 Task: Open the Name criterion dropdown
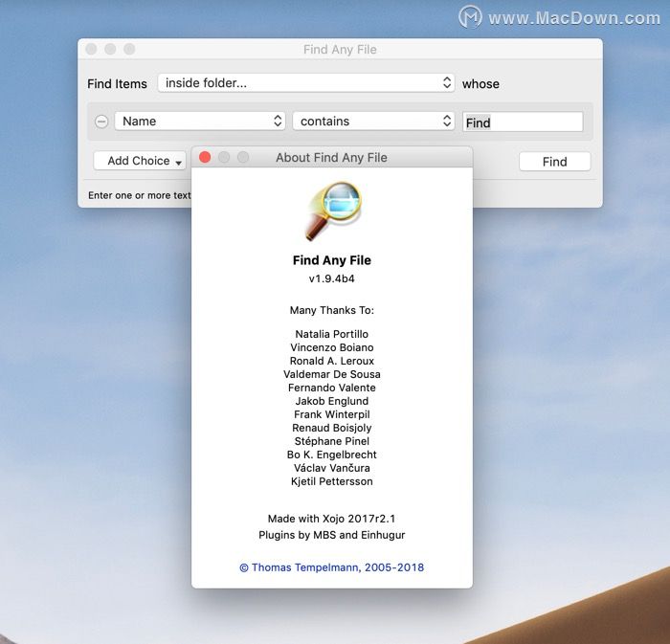pyautogui.click(x=200, y=122)
